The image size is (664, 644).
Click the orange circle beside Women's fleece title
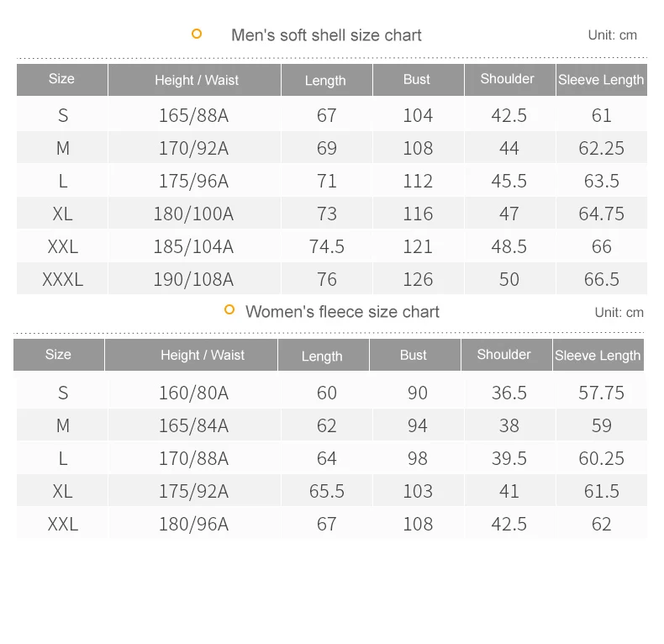click(229, 309)
